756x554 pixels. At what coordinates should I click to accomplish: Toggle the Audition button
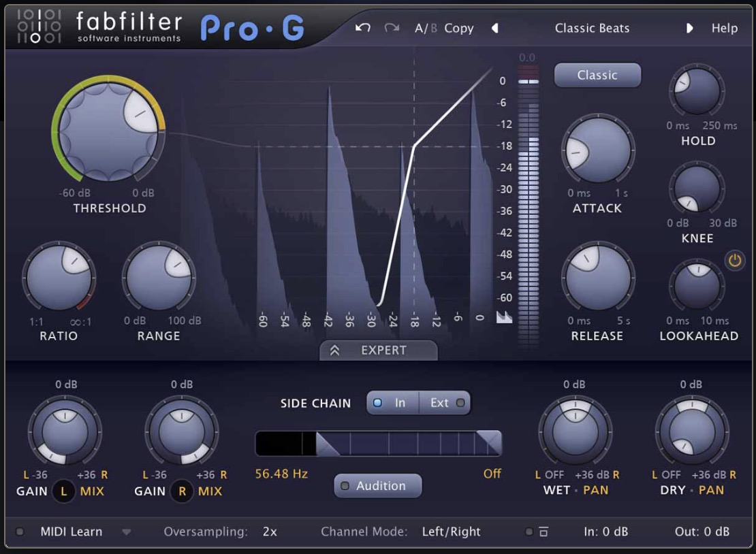click(378, 485)
